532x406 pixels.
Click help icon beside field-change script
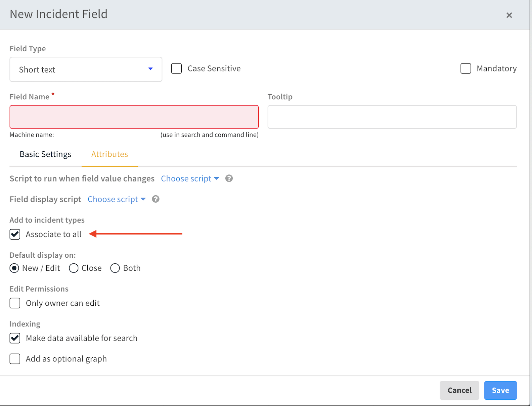(229, 179)
